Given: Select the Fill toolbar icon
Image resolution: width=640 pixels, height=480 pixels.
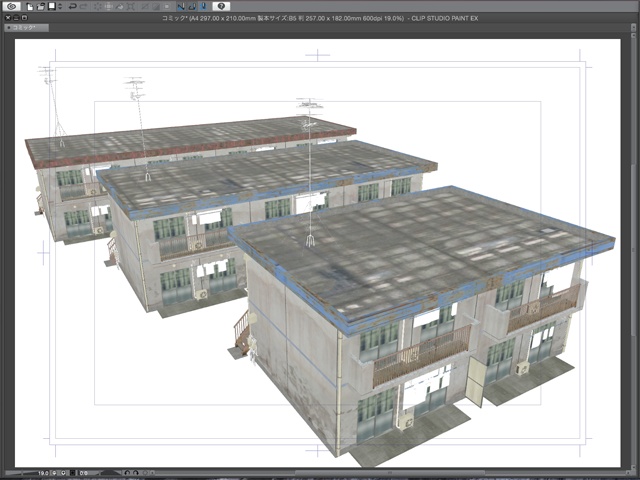Looking at the screenshot, I should tap(120, 6).
